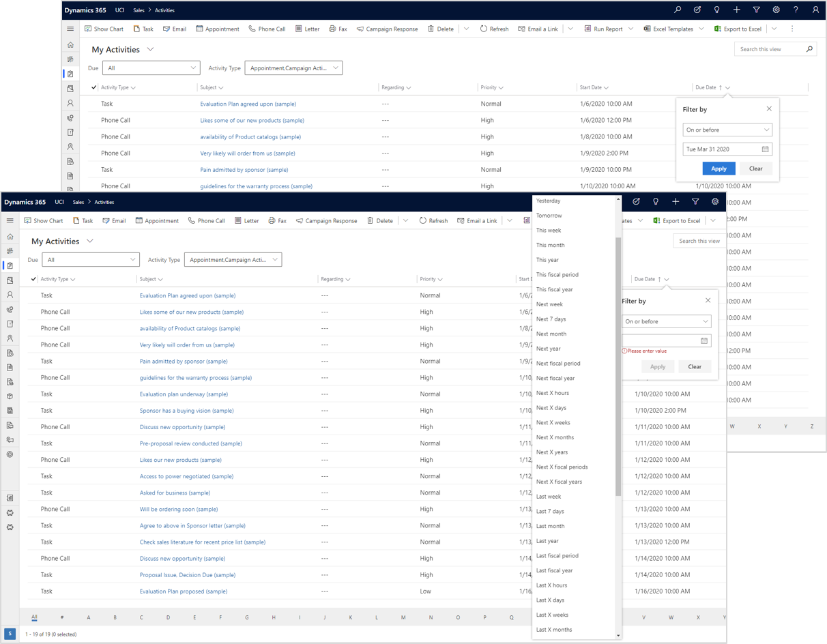The height and width of the screenshot is (644, 827).
Task: Click Export to Excel in front window
Action: coord(676,220)
